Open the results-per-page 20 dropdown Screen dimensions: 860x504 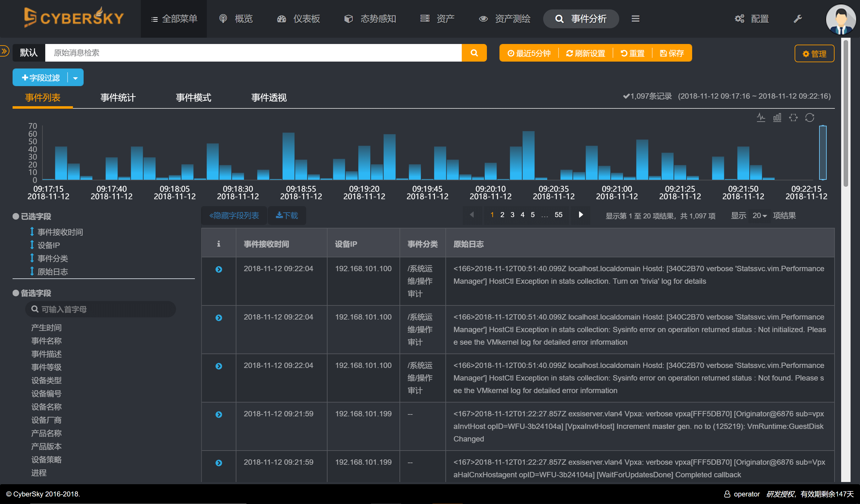pyautogui.click(x=759, y=216)
